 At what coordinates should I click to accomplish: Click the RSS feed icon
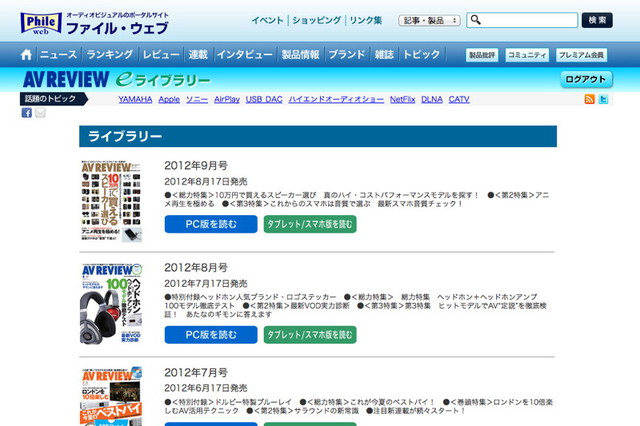(x=590, y=99)
